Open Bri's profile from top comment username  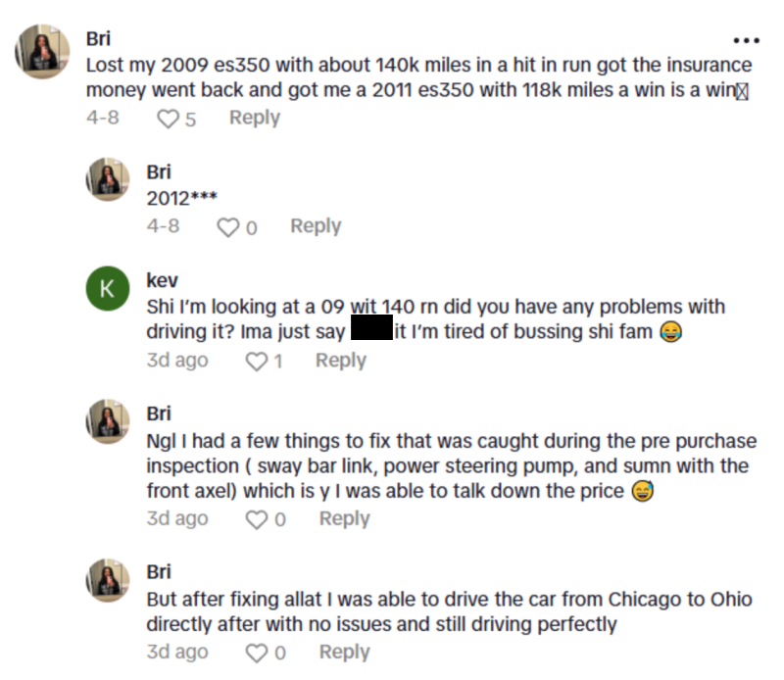pyautogui.click(x=98, y=39)
